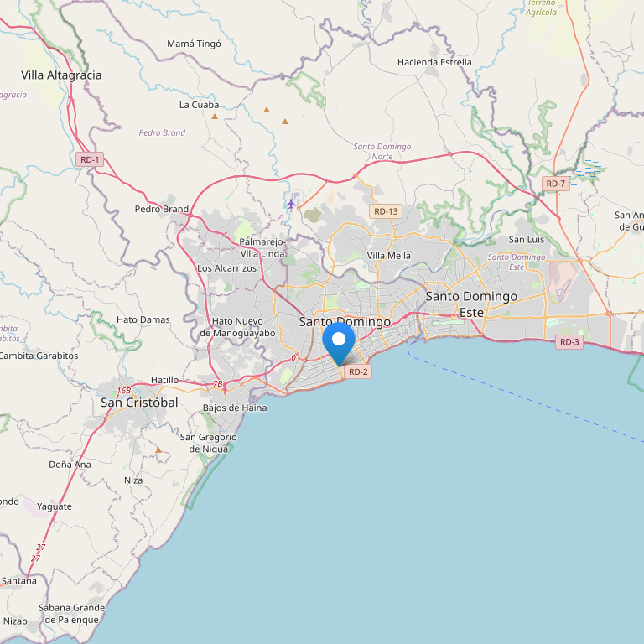Click the RD-3 coastal road shield
The image size is (644, 644).
pos(569,342)
